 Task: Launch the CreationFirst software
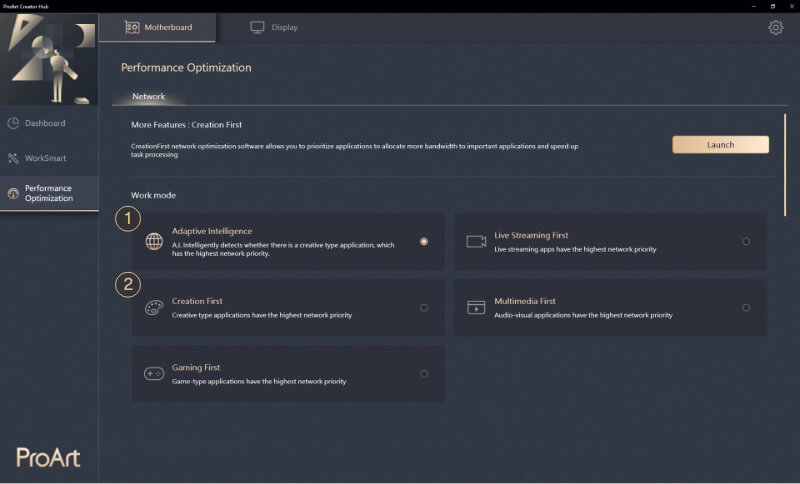coord(720,145)
